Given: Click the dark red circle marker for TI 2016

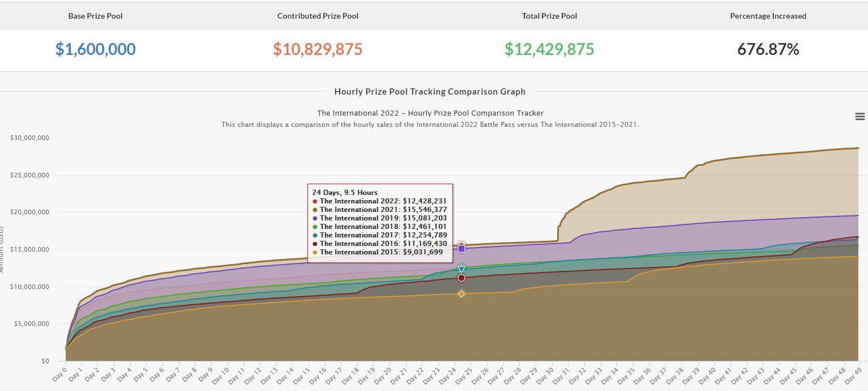Looking at the screenshot, I should pyautogui.click(x=461, y=278).
